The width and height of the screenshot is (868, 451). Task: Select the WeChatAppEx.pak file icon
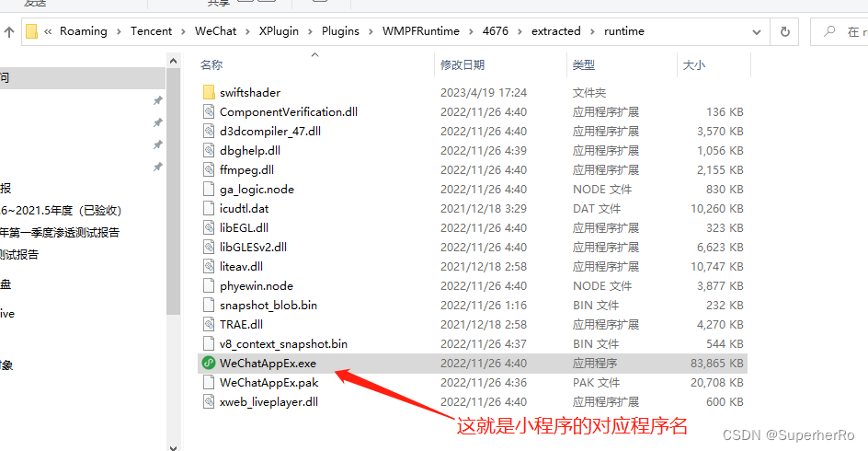coord(209,383)
